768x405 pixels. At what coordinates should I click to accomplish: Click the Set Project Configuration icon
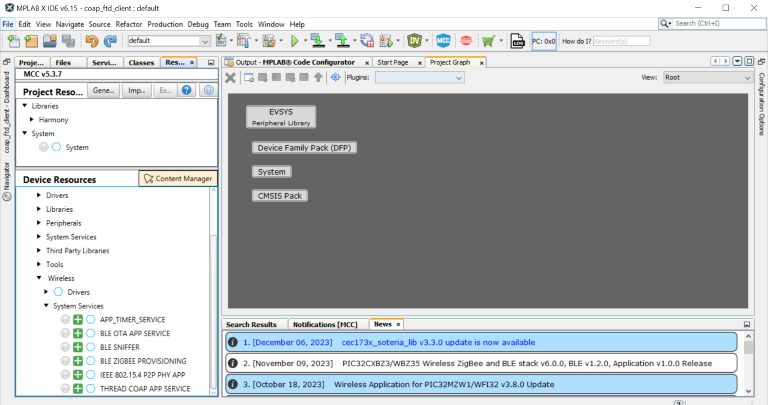[221, 41]
